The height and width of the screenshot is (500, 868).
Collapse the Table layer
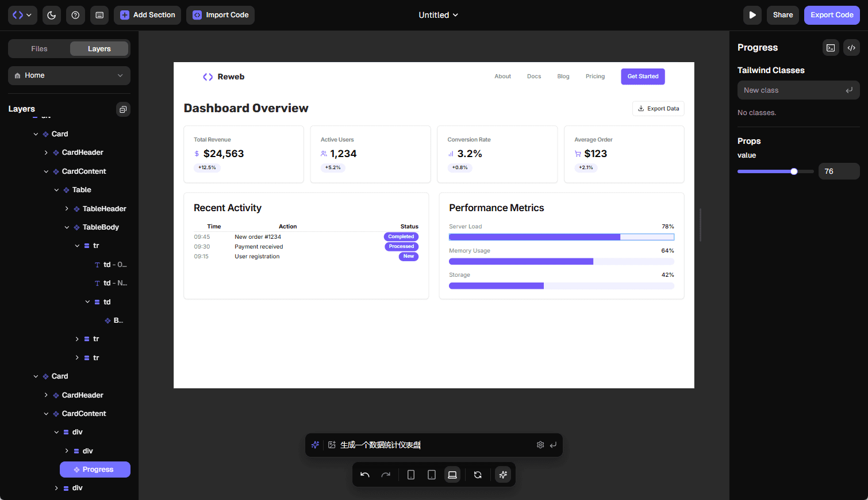tap(56, 190)
